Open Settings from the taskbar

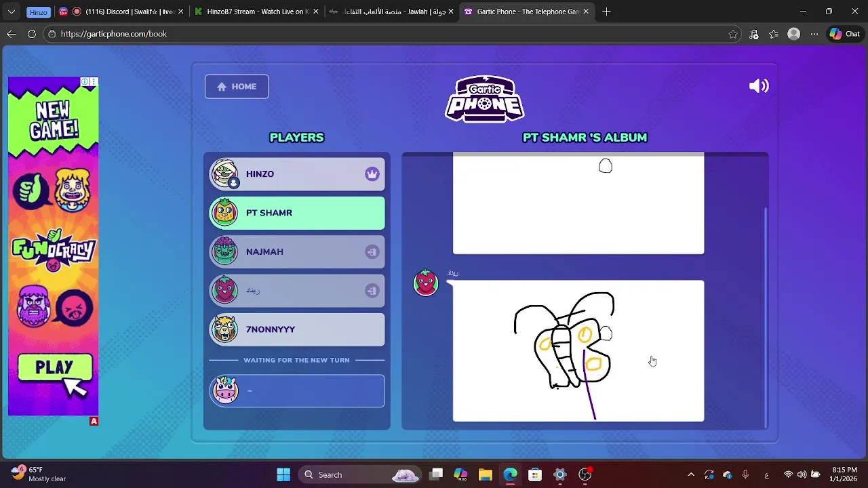point(560,474)
